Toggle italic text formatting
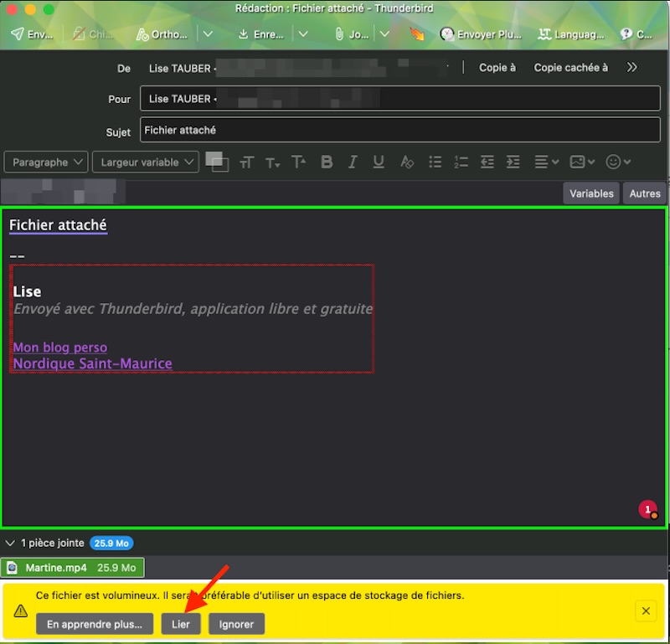 (x=353, y=162)
